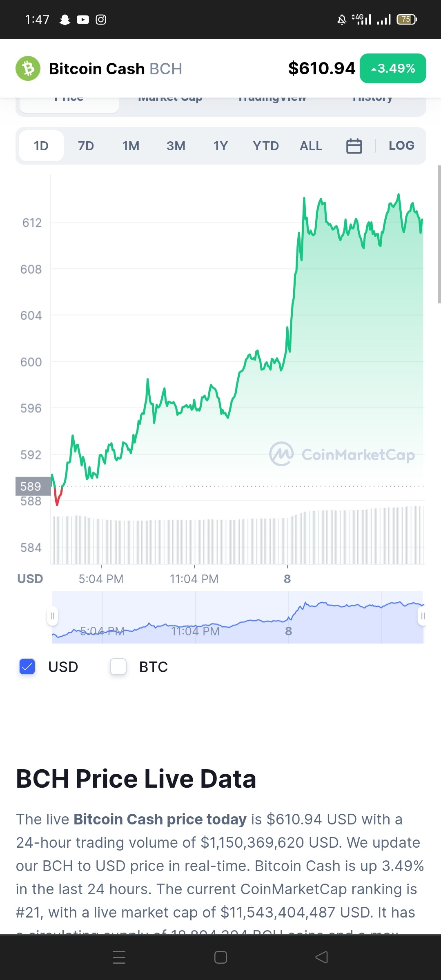Open the calendar date range picker
Image resolution: width=441 pixels, height=980 pixels.
354,146
